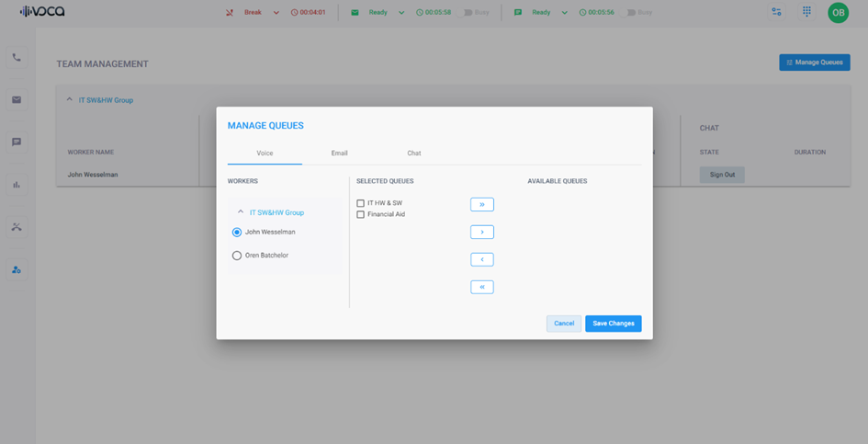Click the Cancel button
The image size is (868, 444).
point(564,324)
